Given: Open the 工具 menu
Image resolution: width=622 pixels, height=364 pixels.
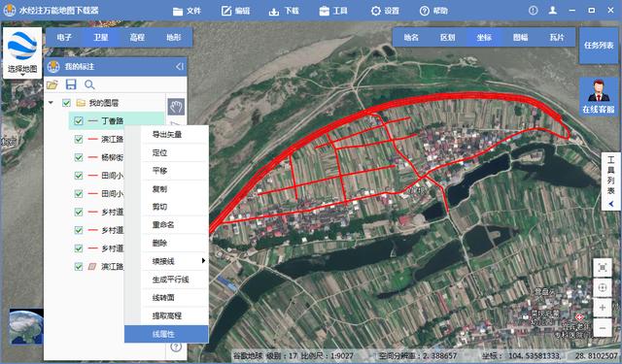Looking at the screenshot, I should coord(333,11).
